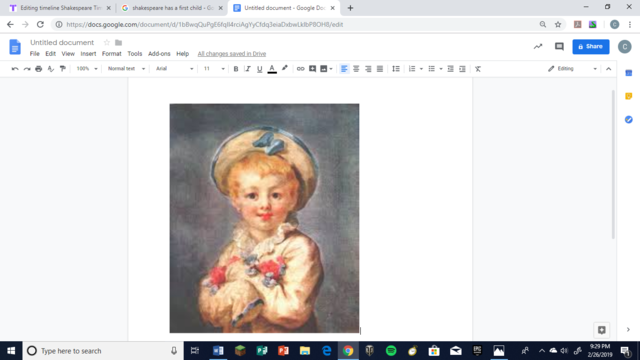The height and width of the screenshot is (360, 640).
Task: Increase the indent
Action: pyautogui.click(x=462, y=69)
